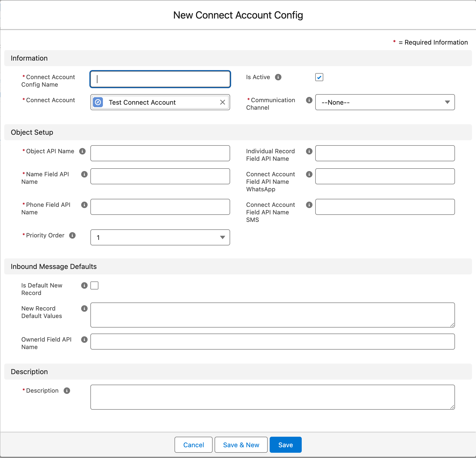Open help tooltip for Name Field API Name
Image resolution: width=476 pixels, height=458 pixels.
pyautogui.click(x=84, y=174)
